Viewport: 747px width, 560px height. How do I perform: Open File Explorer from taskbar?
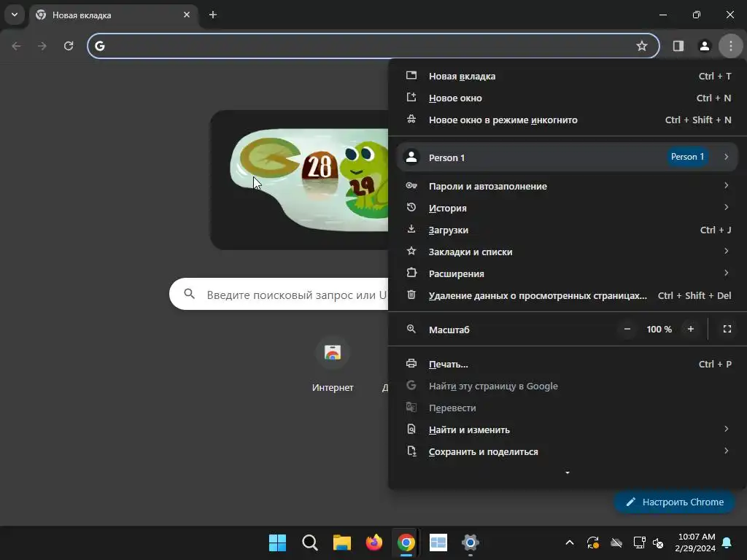[341, 542]
